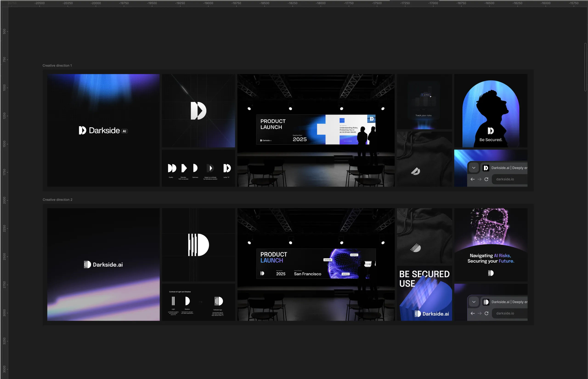Click striped favicon in Creative direction 2 browser tab

486,302
